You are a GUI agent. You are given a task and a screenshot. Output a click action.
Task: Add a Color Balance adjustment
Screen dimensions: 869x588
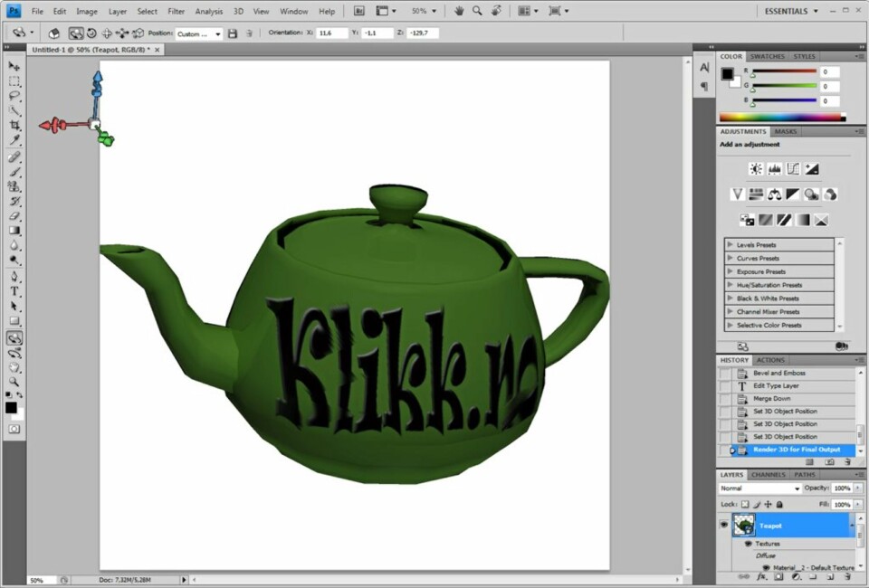coord(774,194)
